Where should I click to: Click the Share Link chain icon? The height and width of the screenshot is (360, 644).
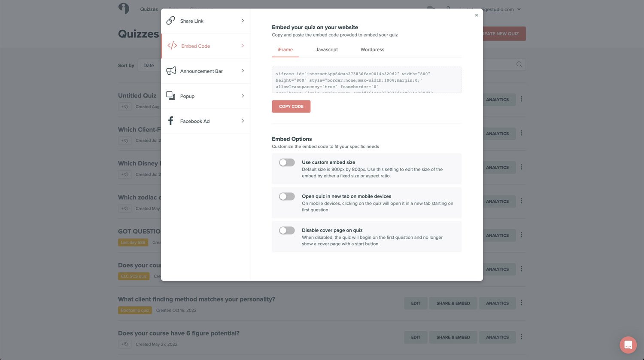pyautogui.click(x=170, y=21)
